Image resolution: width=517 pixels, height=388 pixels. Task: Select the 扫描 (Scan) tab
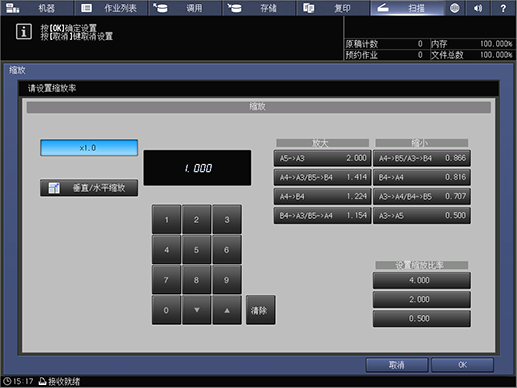pos(407,8)
